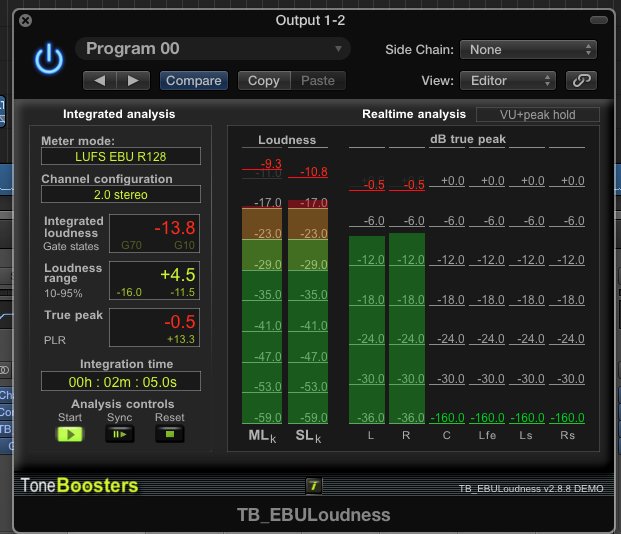Screen dimensions: 621x534
Task: Click the TB_EBULoudness v2.8.8 DEMO version text
Action: pos(531,488)
